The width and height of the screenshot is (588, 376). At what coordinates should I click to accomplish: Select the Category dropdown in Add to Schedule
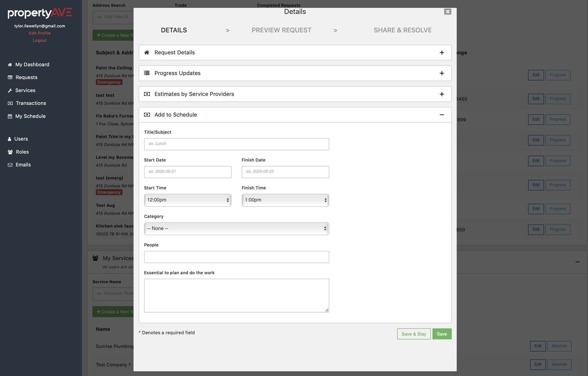click(236, 228)
